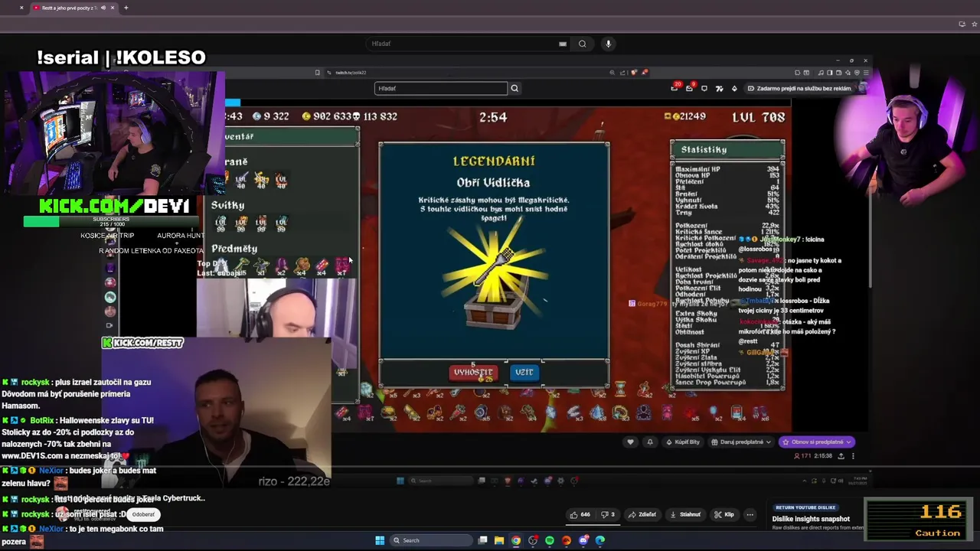The height and width of the screenshot is (551, 980).
Task: Click 'Zadarmo prejdi na službu bez reklám'
Action: click(x=799, y=88)
